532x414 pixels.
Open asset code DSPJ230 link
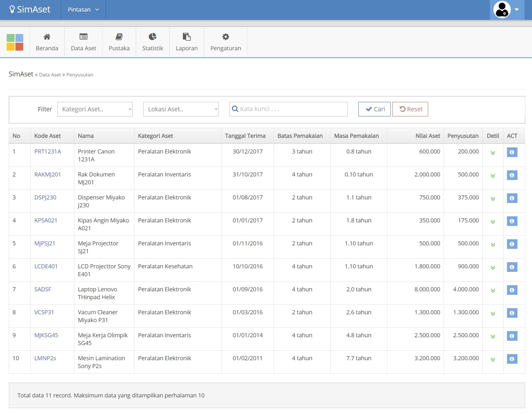point(45,197)
